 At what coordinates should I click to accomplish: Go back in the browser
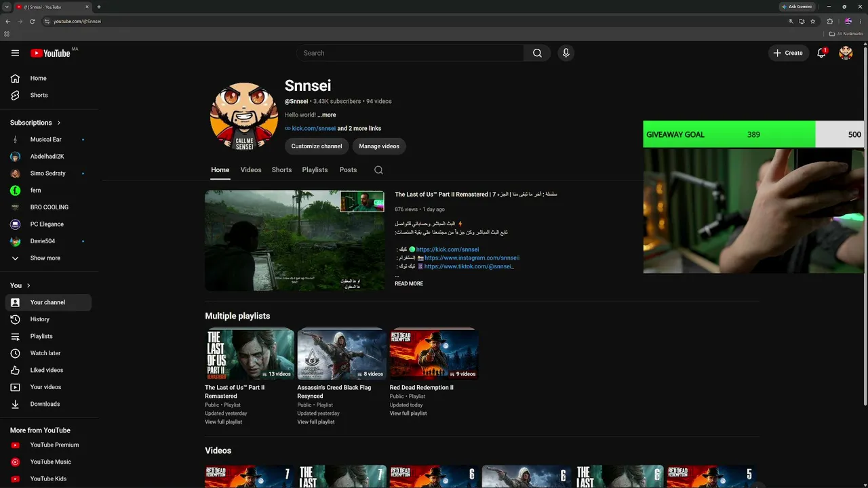pos(7,21)
